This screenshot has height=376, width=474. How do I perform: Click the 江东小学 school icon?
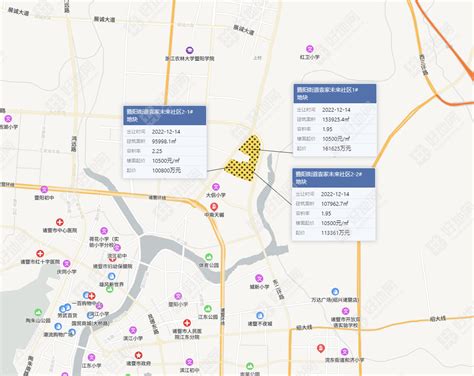coord(91,357)
